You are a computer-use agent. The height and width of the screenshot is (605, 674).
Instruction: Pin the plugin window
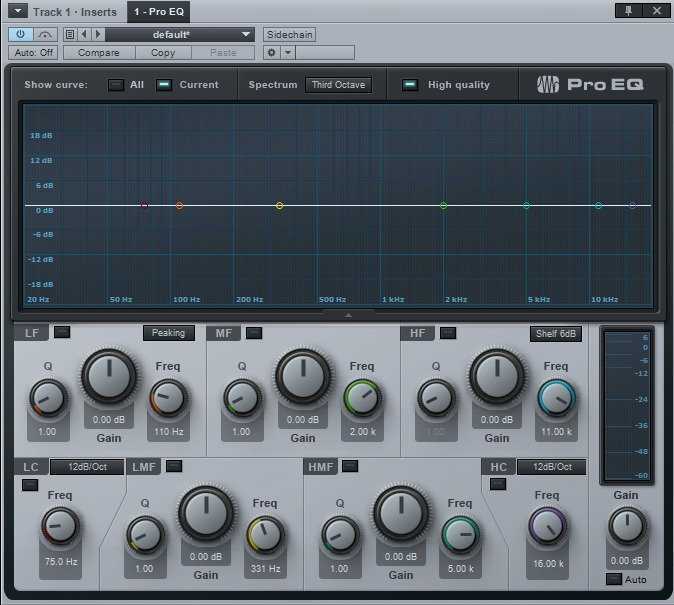[628, 11]
